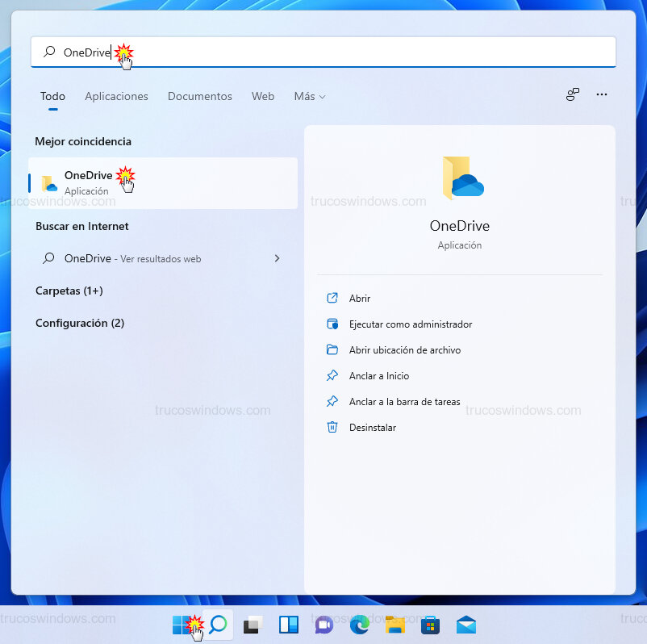Click the pin icon for Anclar a la barra de tareas
The width and height of the screenshot is (647, 644).
coord(332,401)
